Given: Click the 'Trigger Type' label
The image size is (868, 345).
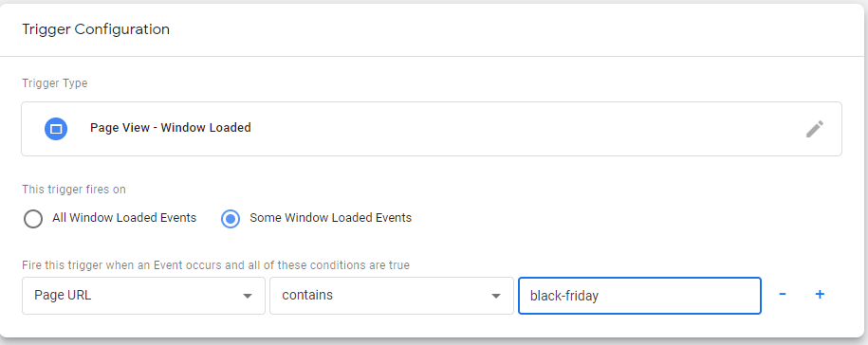Looking at the screenshot, I should pyautogui.click(x=55, y=83).
